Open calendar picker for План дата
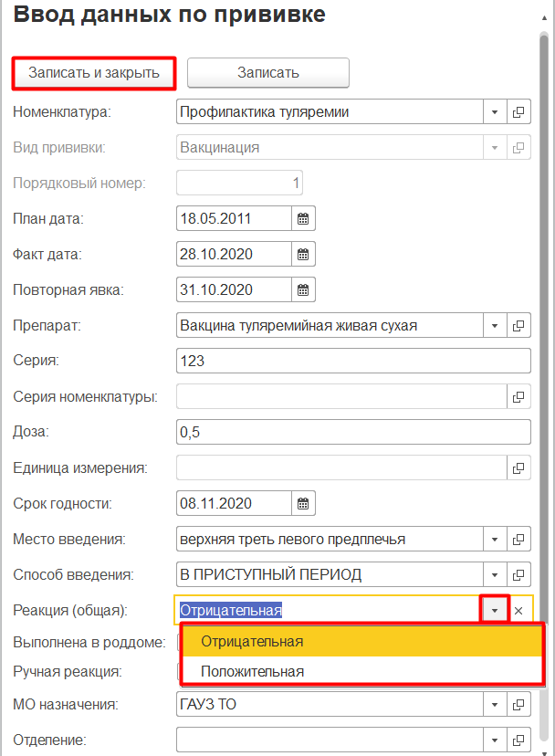 tap(304, 219)
